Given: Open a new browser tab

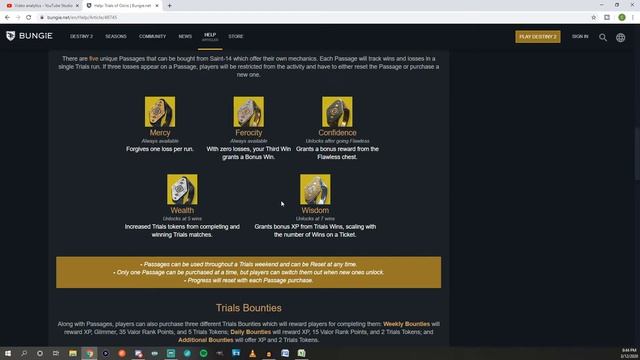Looking at the screenshot, I should pyautogui.click(x=169, y=6).
